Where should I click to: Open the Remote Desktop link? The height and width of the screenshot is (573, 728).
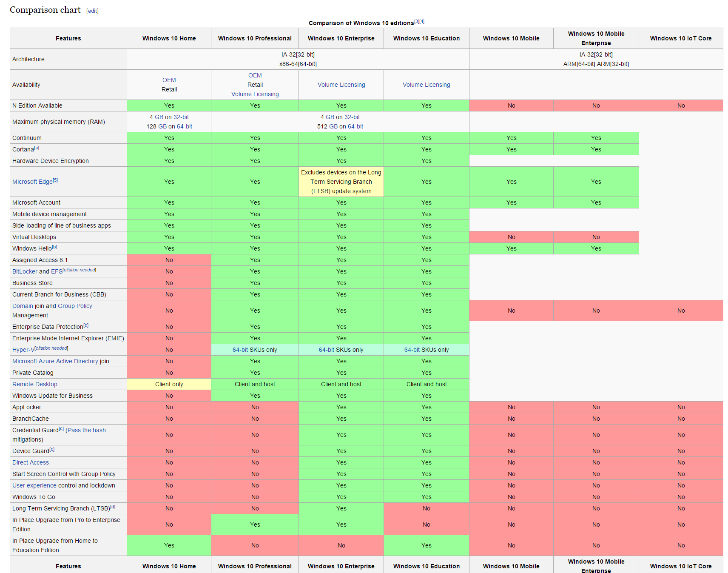pos(35,384)
